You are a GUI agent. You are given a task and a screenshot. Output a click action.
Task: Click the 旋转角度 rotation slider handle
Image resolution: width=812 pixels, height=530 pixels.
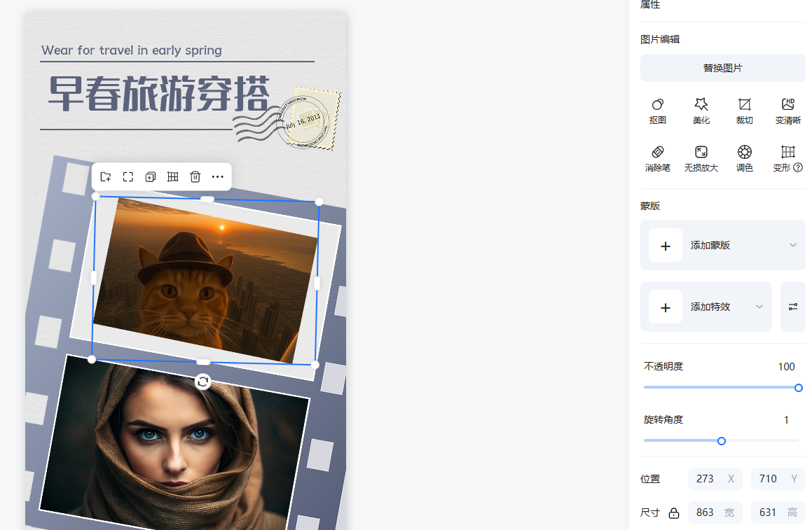click(x=722, y=441)
